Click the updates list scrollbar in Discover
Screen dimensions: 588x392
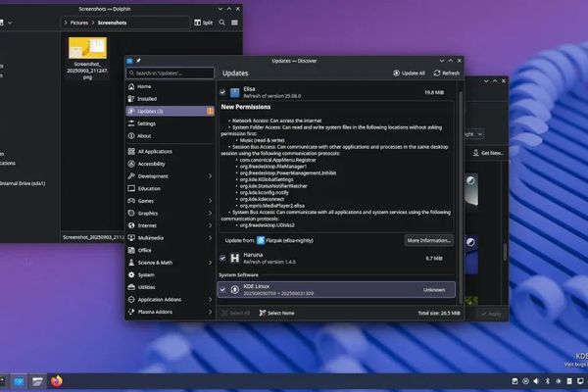461,195
